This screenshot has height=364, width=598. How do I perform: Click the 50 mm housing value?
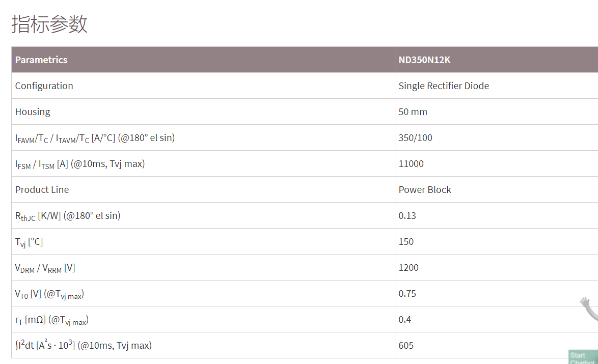[x=413, y=111]
